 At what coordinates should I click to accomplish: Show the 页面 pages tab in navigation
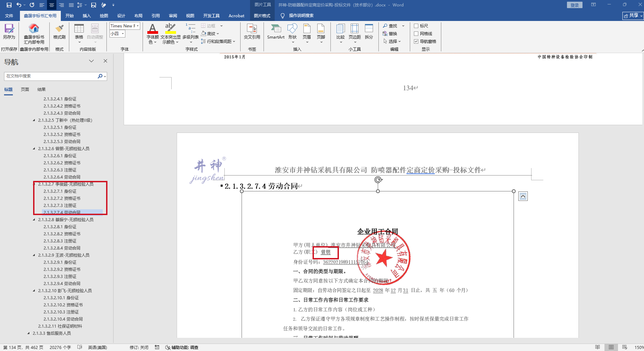25,90
